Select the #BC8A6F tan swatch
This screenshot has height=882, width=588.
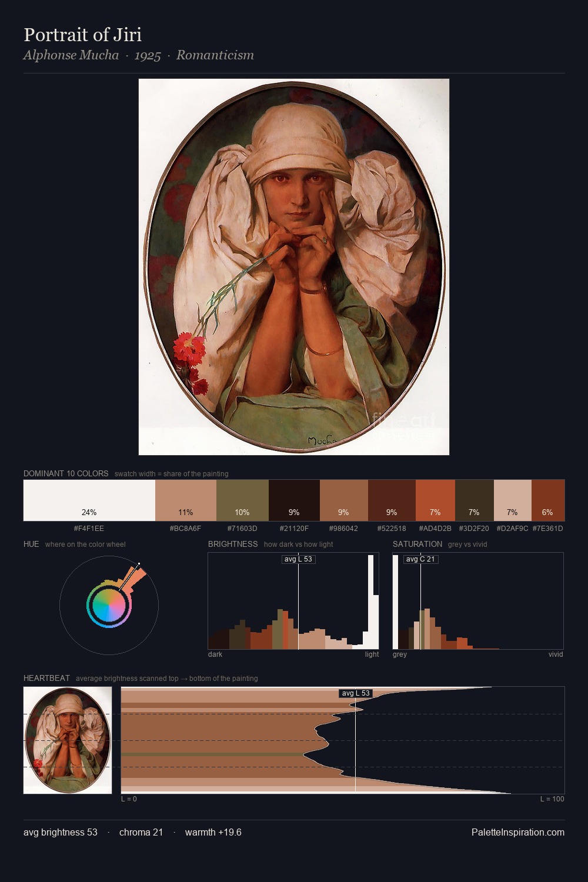(186, 500)
